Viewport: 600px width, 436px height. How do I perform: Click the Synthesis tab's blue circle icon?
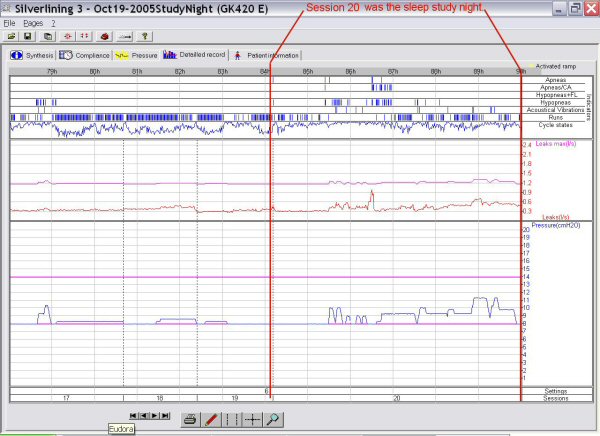coord(16,55)
